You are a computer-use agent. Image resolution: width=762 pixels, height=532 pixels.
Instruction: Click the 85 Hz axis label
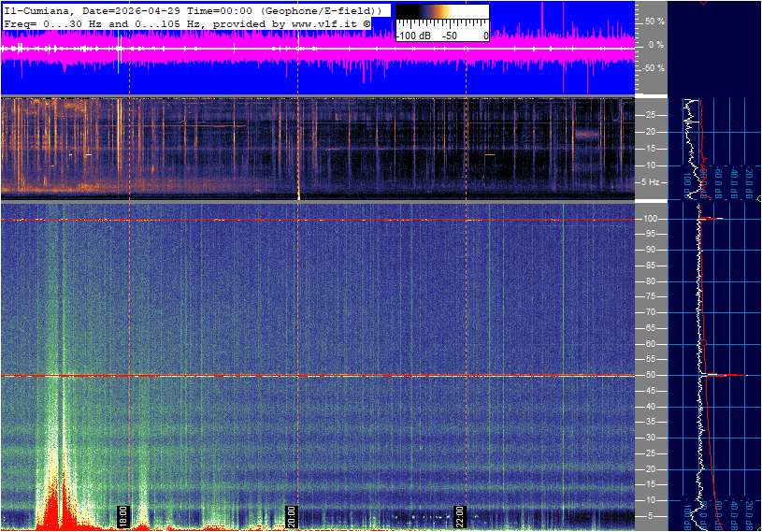point(650,266)
